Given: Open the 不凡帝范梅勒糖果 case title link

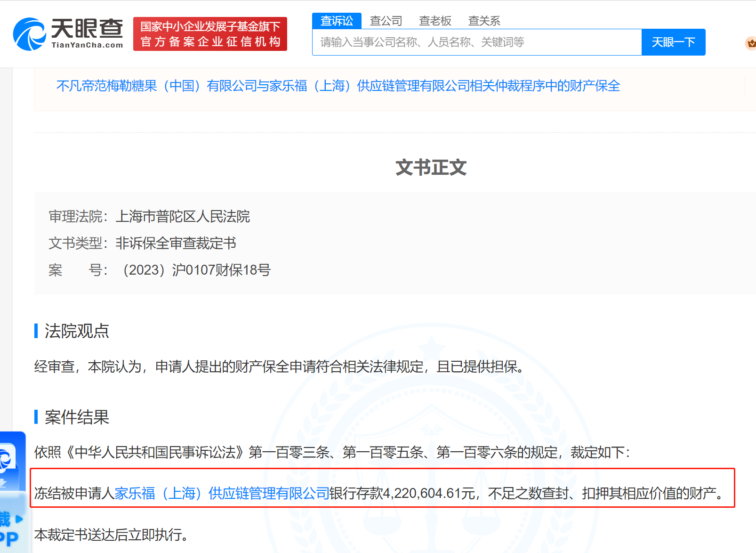Looking at the screenshot, I should (x=338, y=86).
